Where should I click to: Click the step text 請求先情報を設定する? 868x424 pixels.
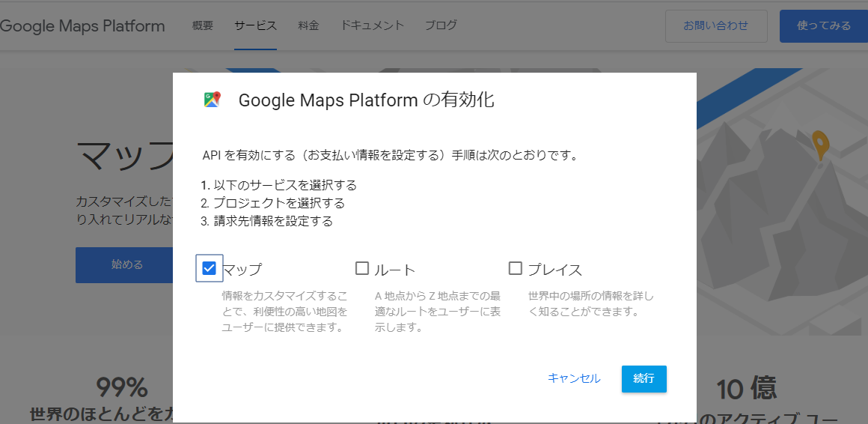tap(273, 221)
